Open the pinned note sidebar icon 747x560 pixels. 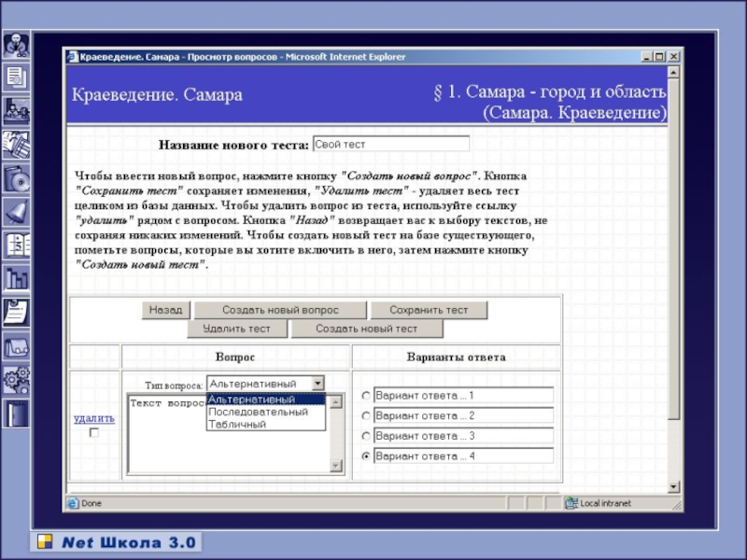(17, 312)
